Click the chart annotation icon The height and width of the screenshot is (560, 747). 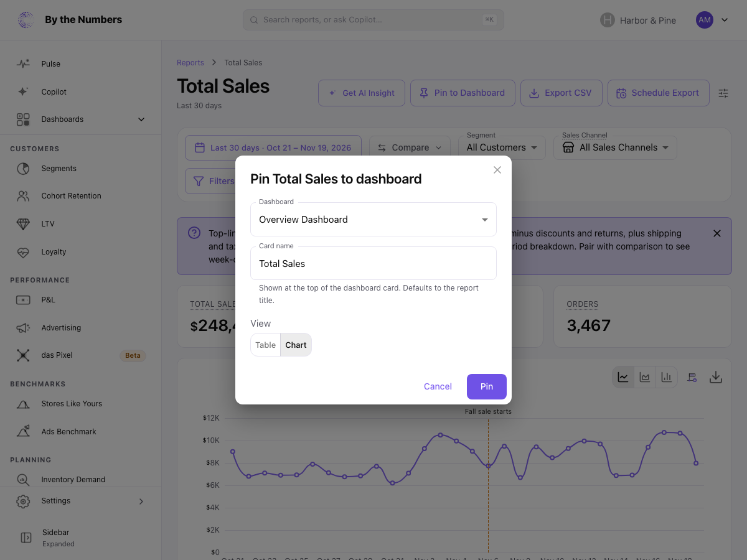tap(692, 377)
